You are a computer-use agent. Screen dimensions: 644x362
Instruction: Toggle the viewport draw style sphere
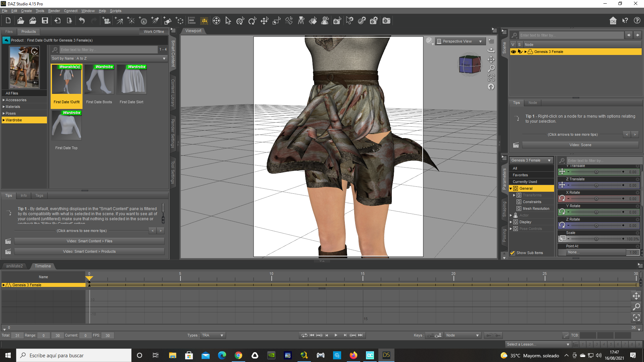click(x=429, y=41)
